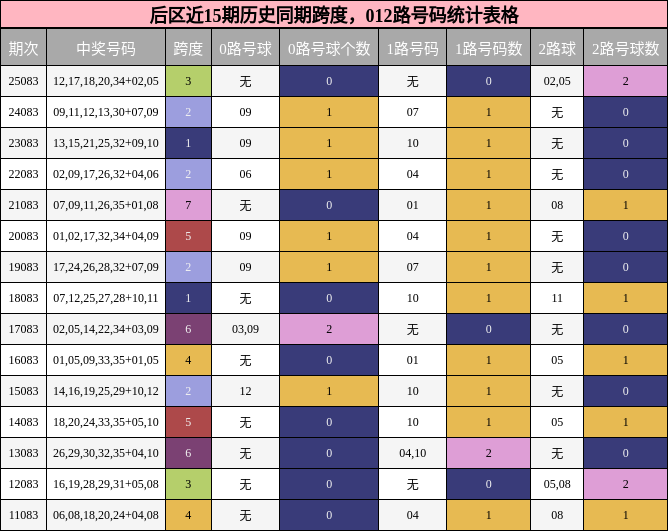Image resolution: width=668 pixels, height=531 pixels.
Task: Select winning numbers 07,12,25,27,28+10,11
Action: tap(106, 298)
